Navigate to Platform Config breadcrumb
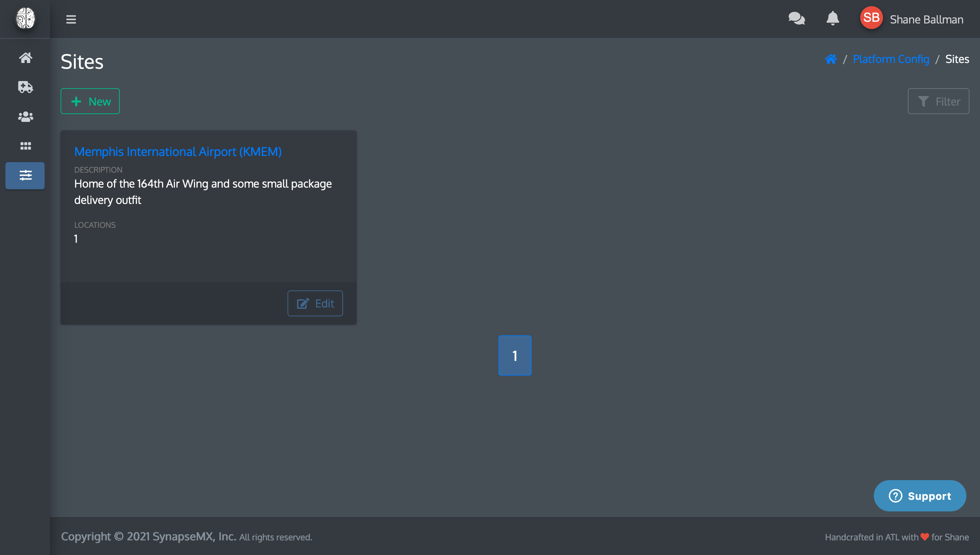The width and height of the screenshot is (980, 555). tap(892, 59)
